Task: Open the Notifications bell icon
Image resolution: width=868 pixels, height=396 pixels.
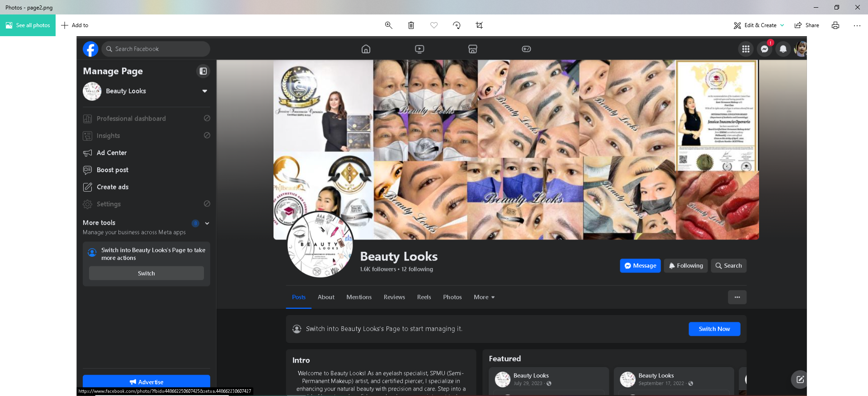Action: pos(783,49)
